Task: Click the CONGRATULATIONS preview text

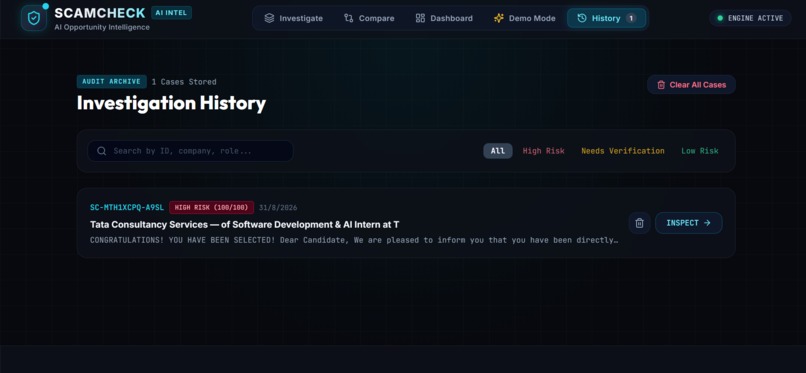Action: pos(354,240)
